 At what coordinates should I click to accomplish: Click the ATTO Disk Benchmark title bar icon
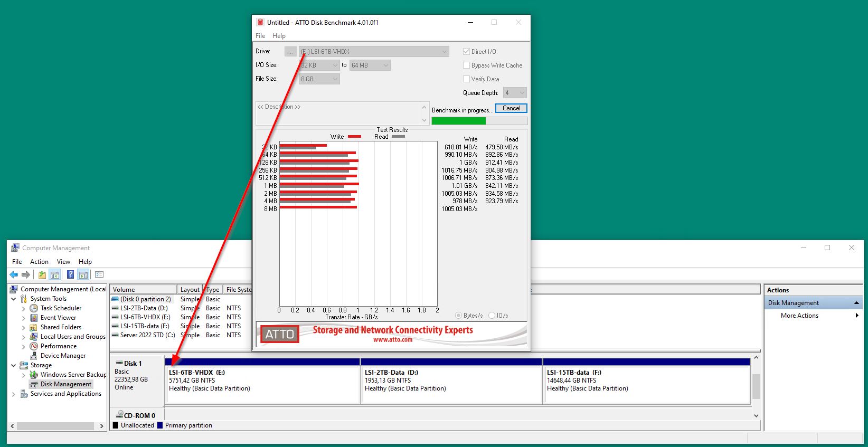tap(260, 22)
